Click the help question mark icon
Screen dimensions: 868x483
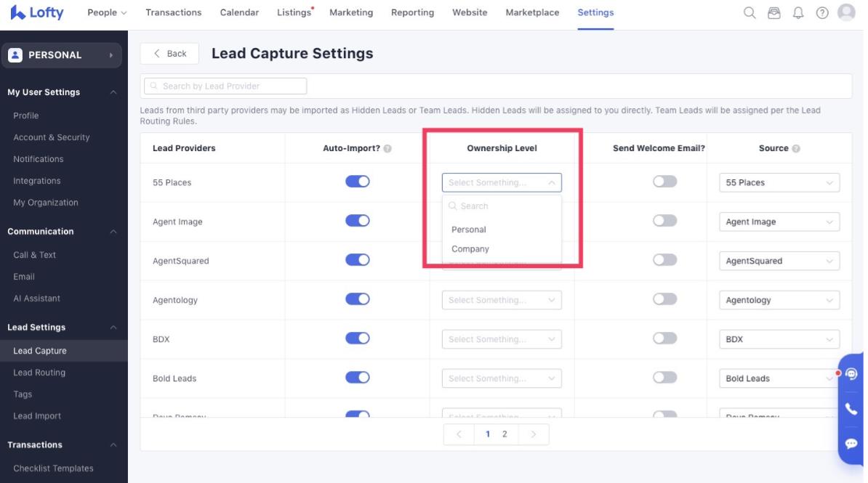[822, 12]
